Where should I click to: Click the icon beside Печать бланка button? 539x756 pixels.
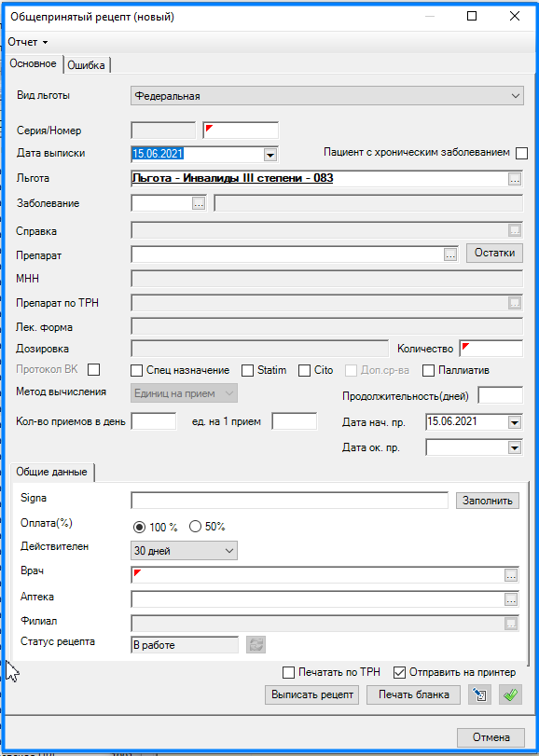(x=479, y=694)
